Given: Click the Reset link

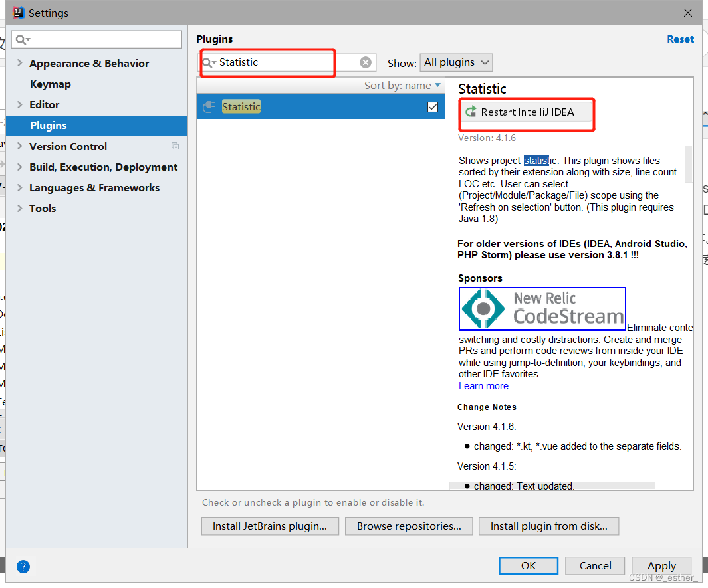Looking at the screenshot, I should (680, 39).
